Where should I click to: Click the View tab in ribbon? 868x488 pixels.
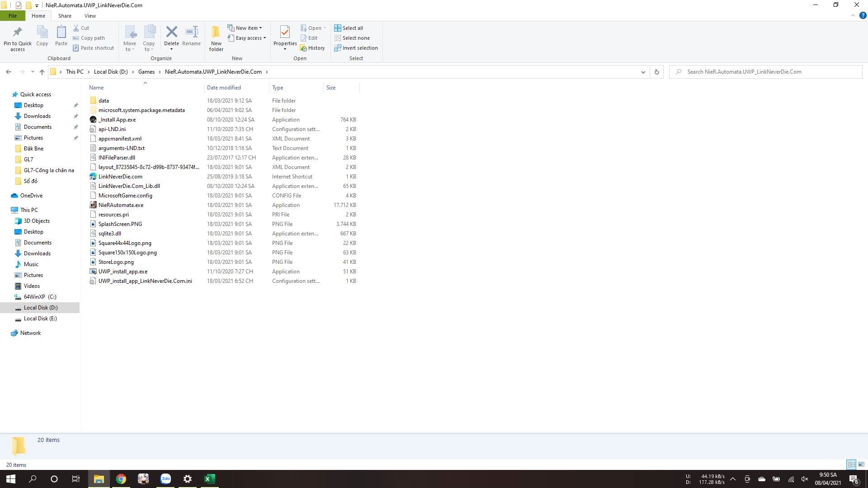(90, 15)
